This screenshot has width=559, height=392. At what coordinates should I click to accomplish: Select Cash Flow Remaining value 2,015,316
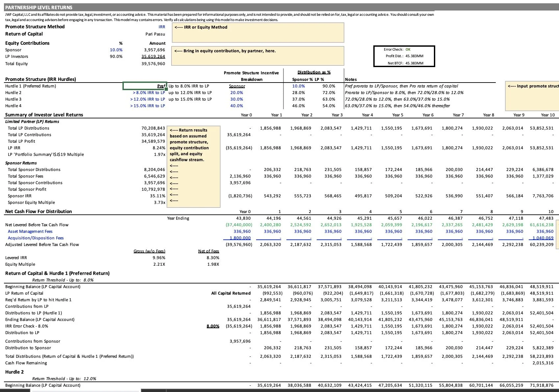point(543,363)
